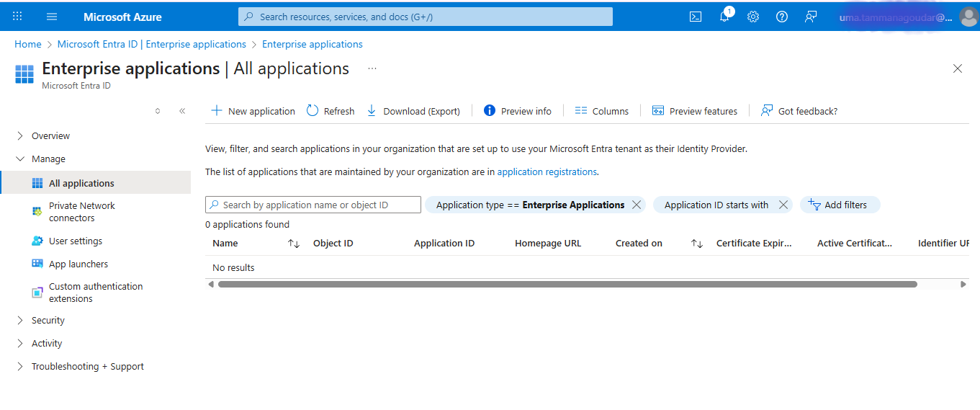Viewport: 980px width, 410px height.
Task: Open portal settings gear
Action: (753, 17)
